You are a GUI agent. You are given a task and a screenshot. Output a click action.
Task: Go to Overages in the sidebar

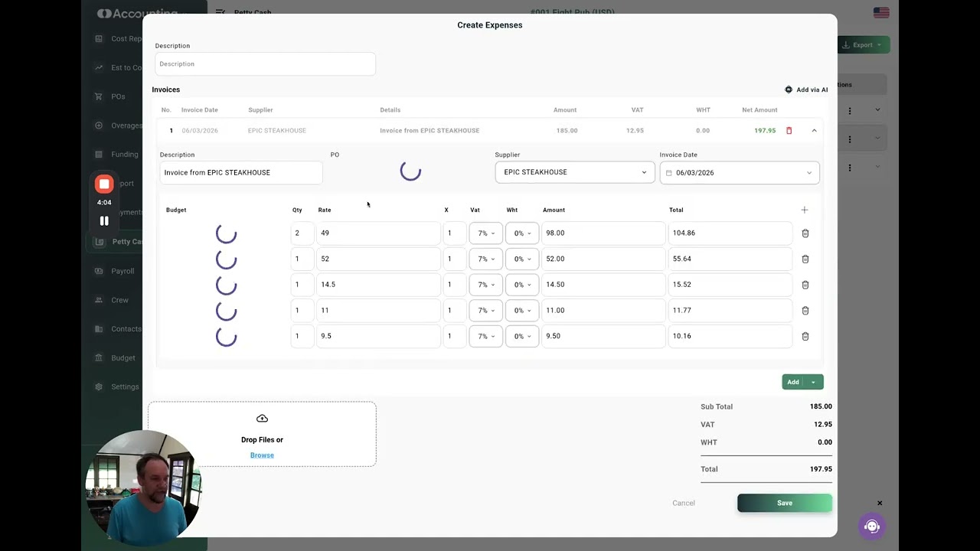(x=119, y=126)
